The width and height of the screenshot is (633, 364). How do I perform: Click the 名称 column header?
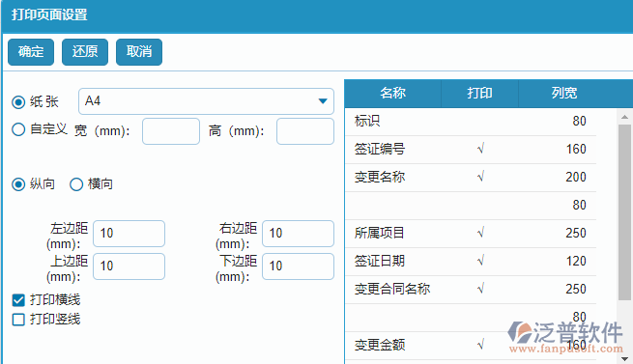click(x=392, y=94)
